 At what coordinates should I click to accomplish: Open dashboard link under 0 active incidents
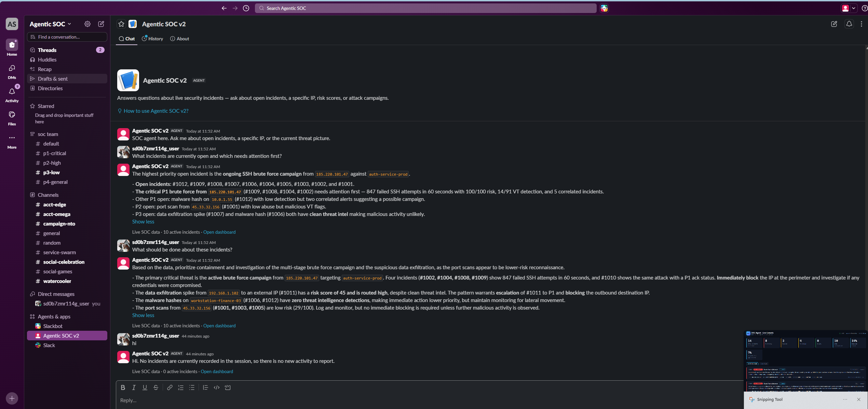click(x=217, y=372)
